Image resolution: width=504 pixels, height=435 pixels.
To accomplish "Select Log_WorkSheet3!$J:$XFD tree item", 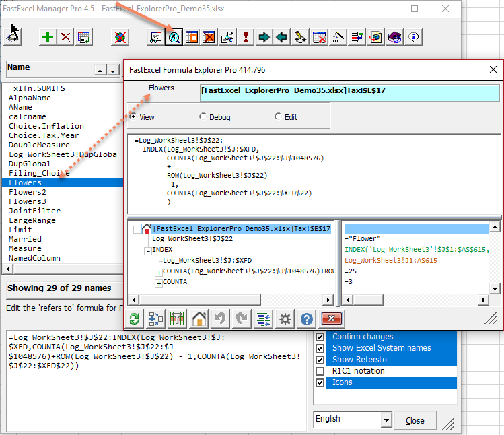I will tap(207, 261).
